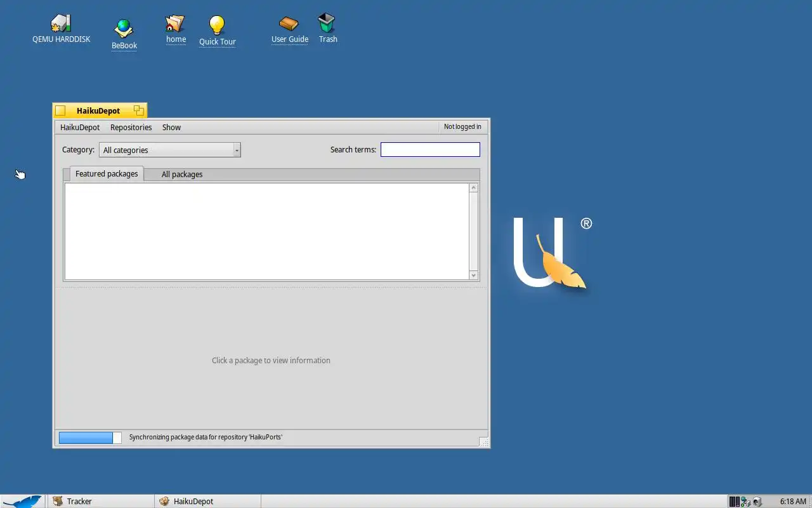Click the package list scroll up arrow

473,188
